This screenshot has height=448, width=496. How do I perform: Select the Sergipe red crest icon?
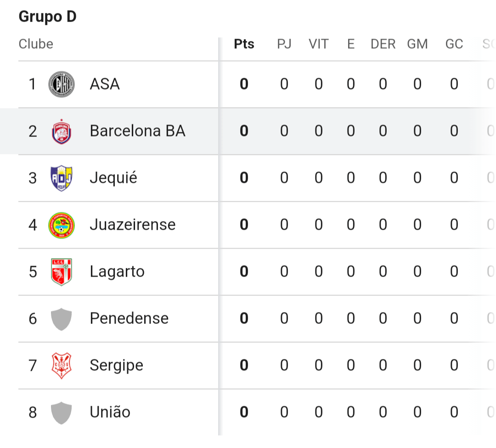click(x=62, y=365)
